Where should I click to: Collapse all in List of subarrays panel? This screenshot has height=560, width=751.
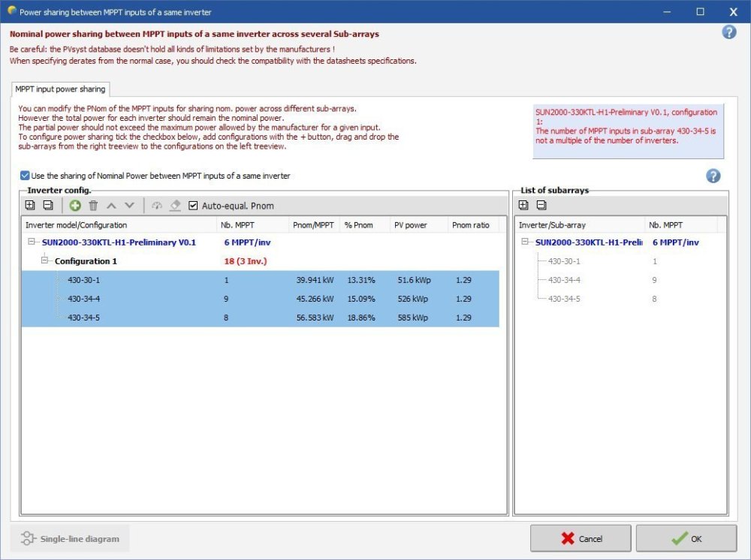tap(541, 206)
